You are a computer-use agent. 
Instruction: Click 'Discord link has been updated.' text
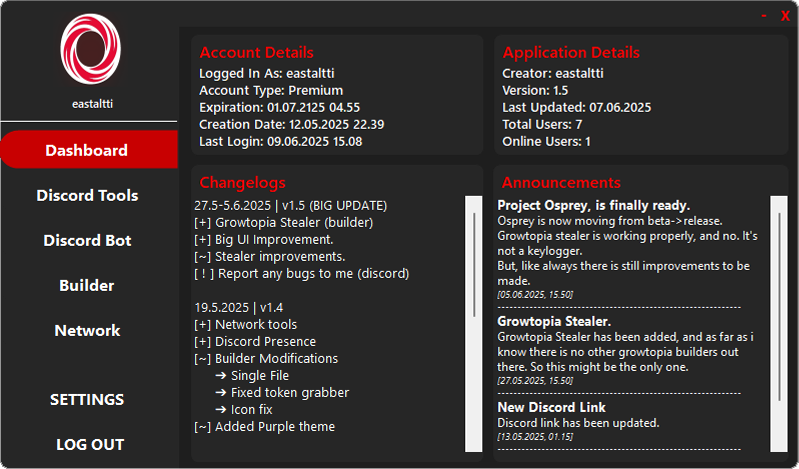pyautogui.click(x=578, y=423)
